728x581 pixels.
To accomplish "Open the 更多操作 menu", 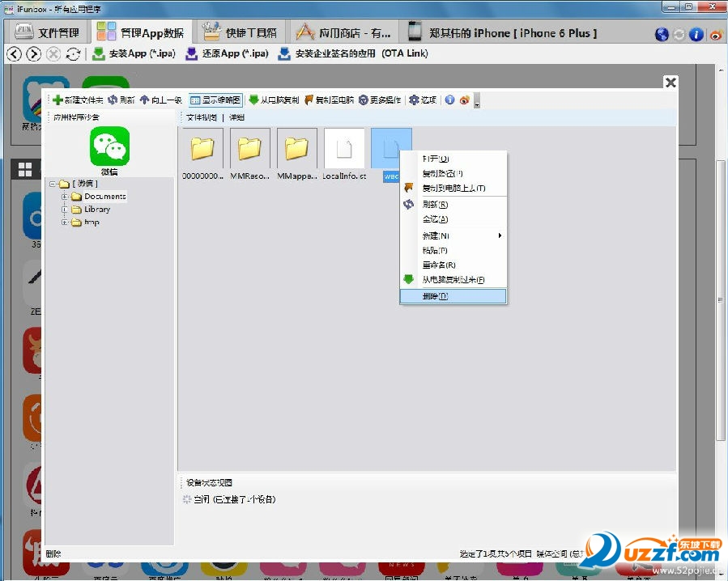I will pyautogui.click(x=380, y=100).
